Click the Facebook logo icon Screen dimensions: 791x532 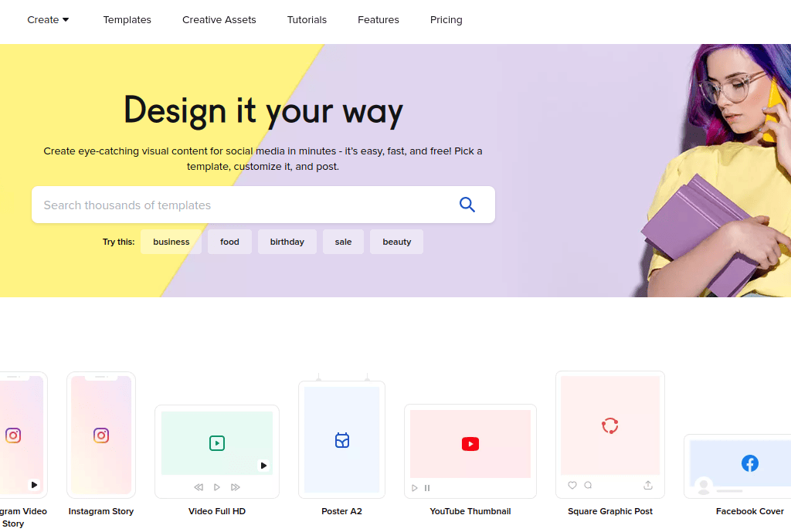749,463
